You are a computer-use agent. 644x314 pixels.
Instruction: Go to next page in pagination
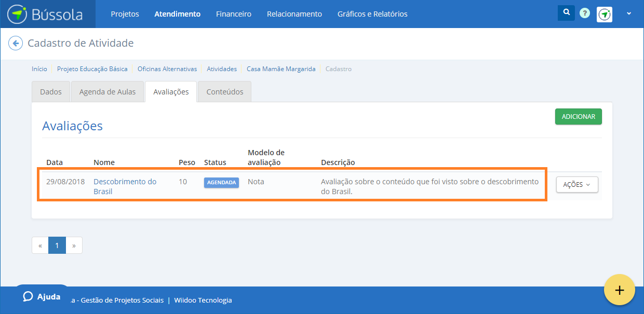point(74,245)
